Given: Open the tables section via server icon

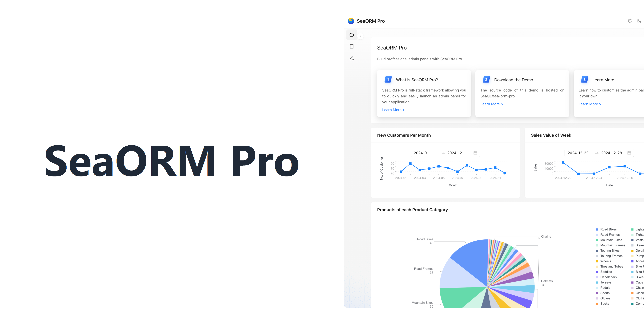Looking at the screenshot, I should pos(352,46).
